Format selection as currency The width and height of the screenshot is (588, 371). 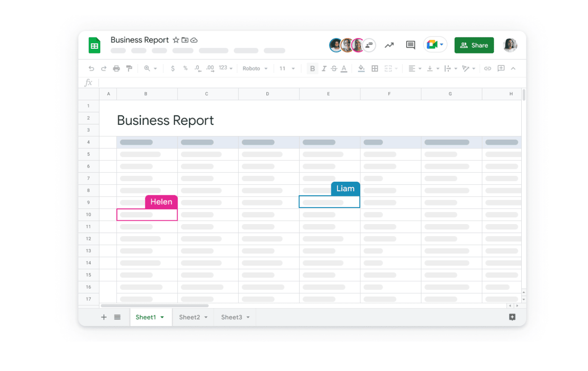(172, 68)
